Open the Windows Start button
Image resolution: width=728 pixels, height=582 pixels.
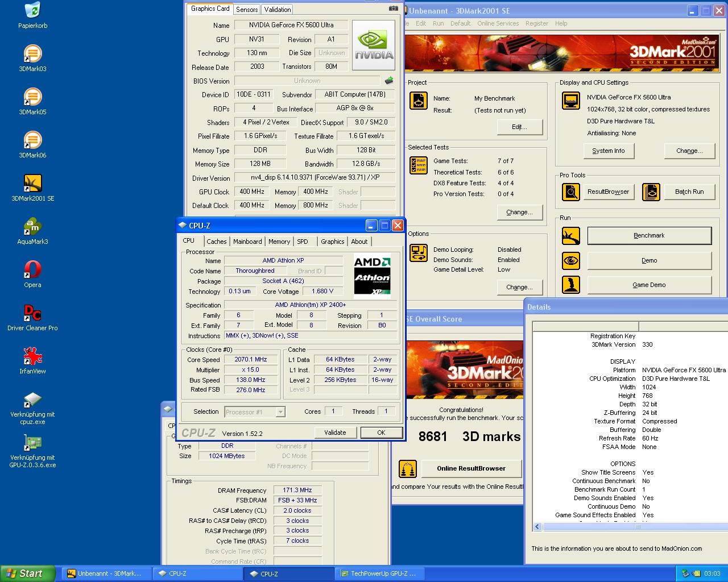pyautogui.click(x=28, y=573)
